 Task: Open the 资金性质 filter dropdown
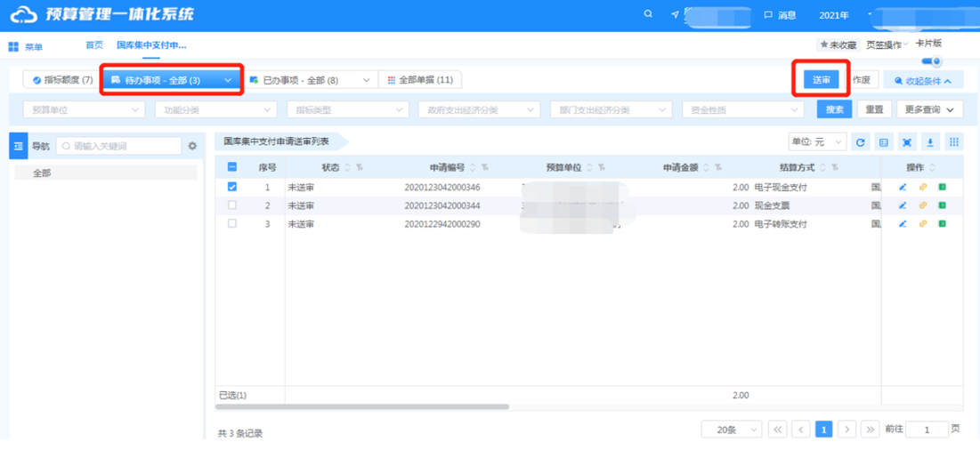pyautogui.click(x=743, y=109)
